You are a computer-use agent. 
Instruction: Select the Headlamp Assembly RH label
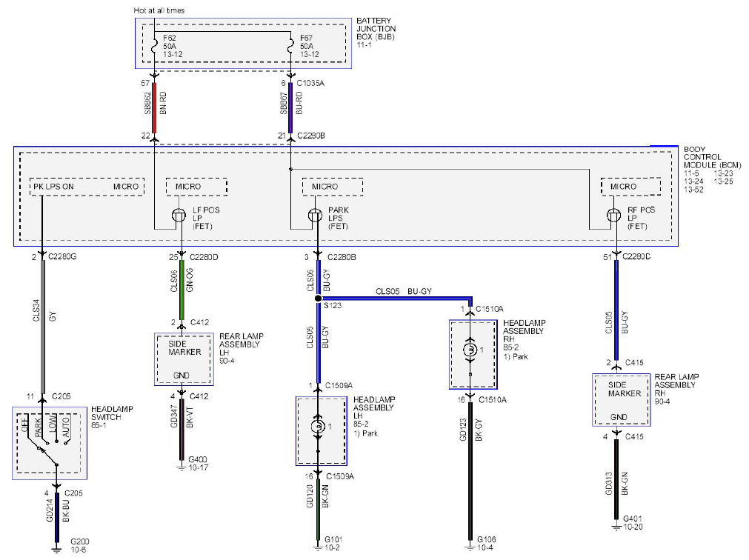coord(524,339)
